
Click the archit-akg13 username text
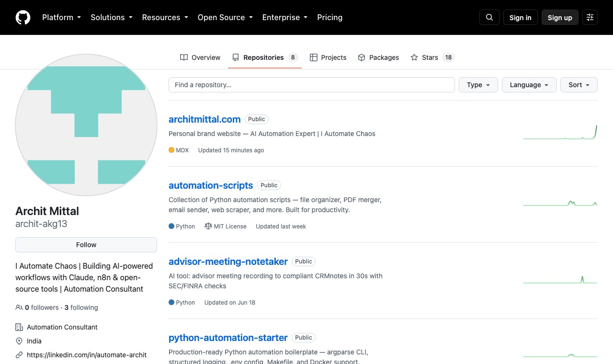tap(41, 224)
